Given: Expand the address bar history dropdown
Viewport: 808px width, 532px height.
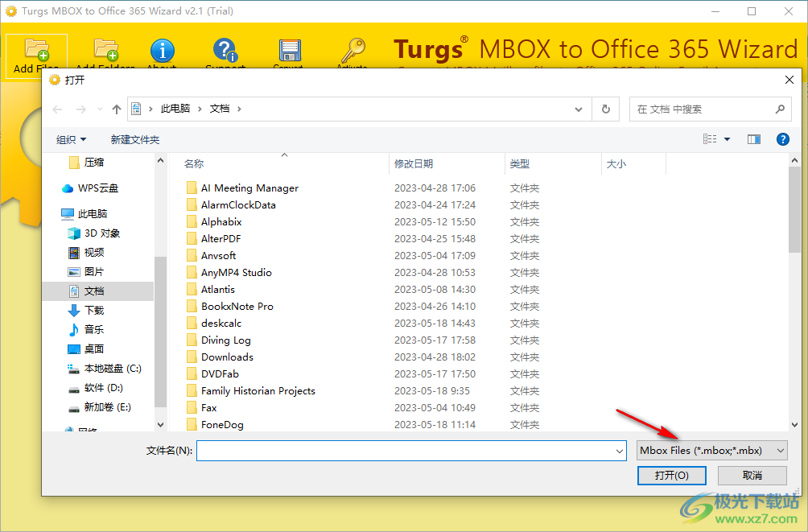Looking at the screenshot, I should point(579,109).
